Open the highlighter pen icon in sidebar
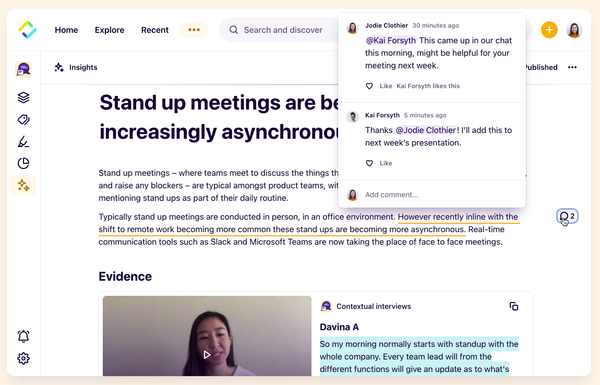 pos(23,142)
